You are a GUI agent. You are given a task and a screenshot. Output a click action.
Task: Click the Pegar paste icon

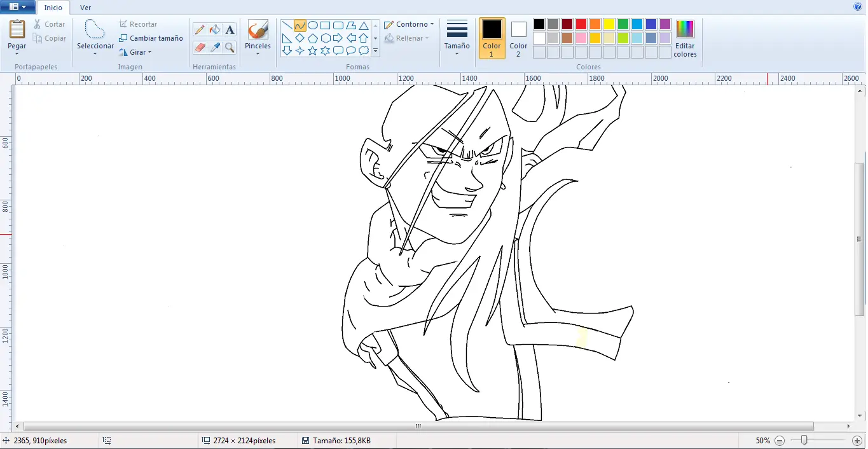pyautogui.click(x=17, y=29)
